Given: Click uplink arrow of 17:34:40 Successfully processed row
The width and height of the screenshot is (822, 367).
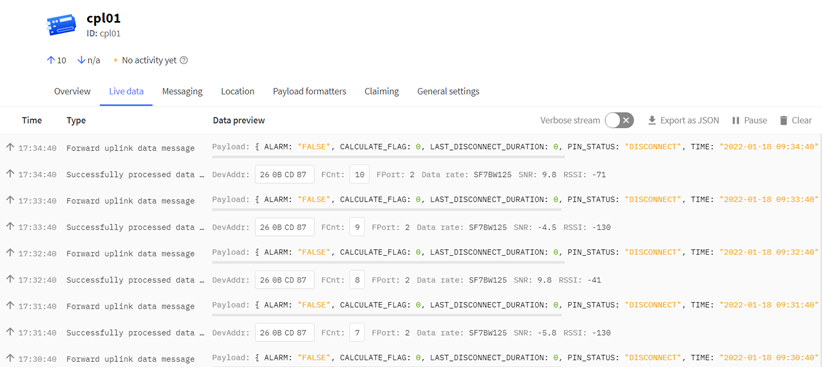Looking at the screenshot, I should coord(10,174).
